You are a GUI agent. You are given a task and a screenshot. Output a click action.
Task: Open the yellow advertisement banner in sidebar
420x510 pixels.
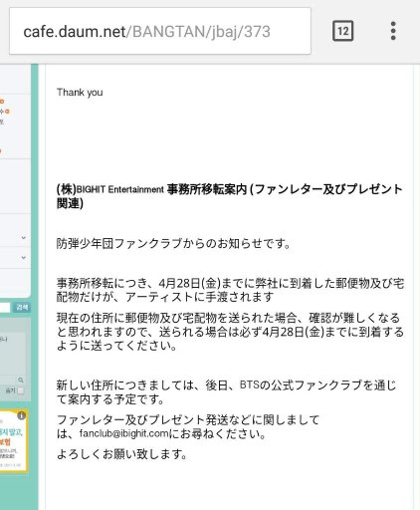pos(13,440)
